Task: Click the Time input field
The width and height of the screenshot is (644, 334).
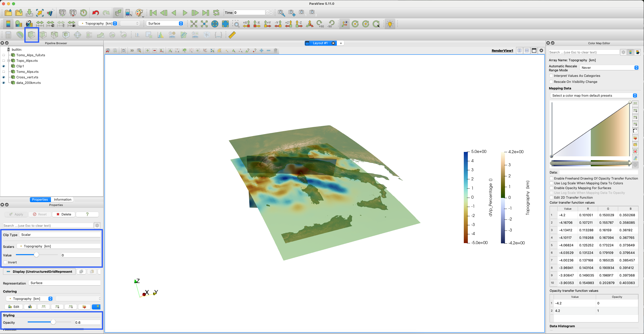Action: point(250,13)
